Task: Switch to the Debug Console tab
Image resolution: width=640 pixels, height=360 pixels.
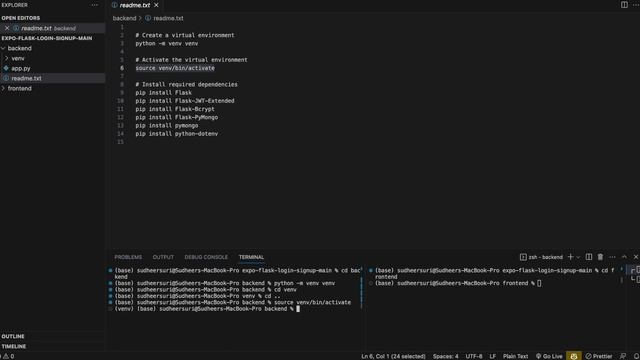Action: point(206,257)
